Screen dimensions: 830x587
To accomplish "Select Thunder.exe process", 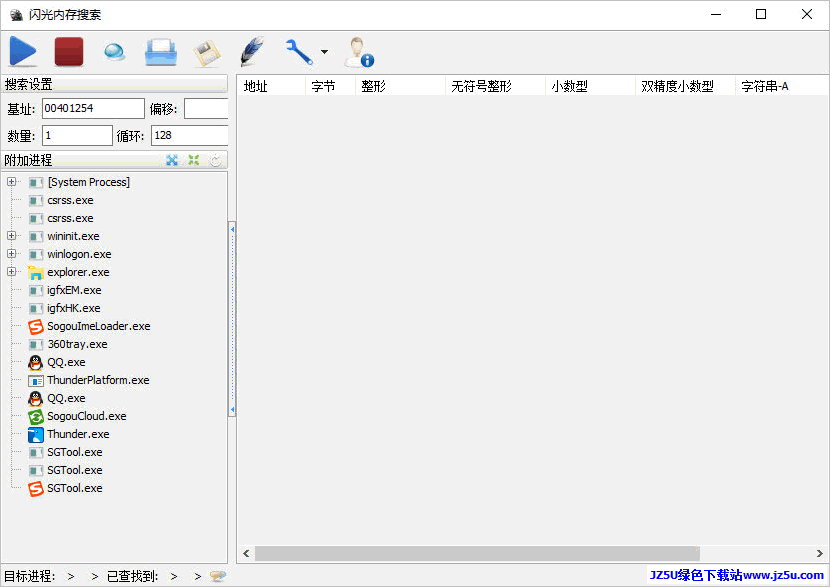I will (x=78, y=434).
